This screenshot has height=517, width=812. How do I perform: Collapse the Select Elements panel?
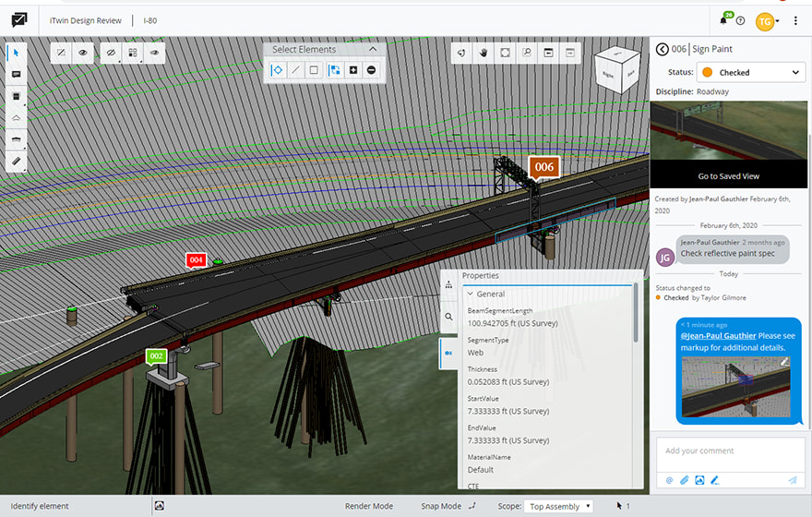(x=373, y=49)
